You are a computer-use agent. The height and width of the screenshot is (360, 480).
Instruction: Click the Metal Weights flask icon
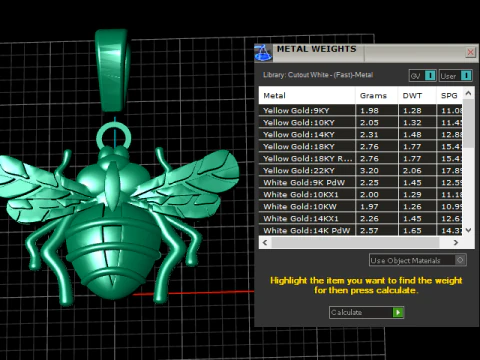click(x=263, y=53)
